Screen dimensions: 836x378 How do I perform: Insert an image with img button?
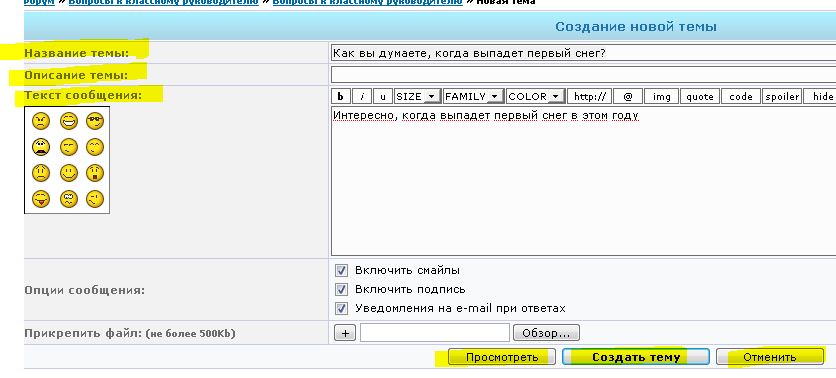point(661,96)
